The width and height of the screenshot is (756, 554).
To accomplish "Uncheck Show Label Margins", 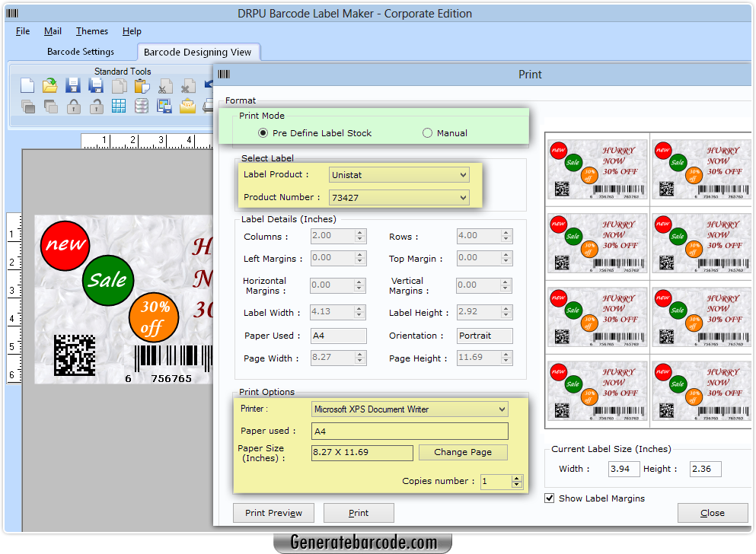I will tap(550, 498).
